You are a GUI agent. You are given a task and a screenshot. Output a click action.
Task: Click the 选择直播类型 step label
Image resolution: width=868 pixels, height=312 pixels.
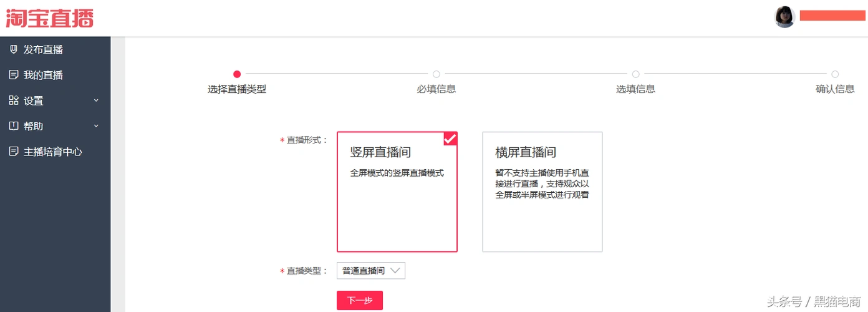pyautogui.click(x=237, y=89)
